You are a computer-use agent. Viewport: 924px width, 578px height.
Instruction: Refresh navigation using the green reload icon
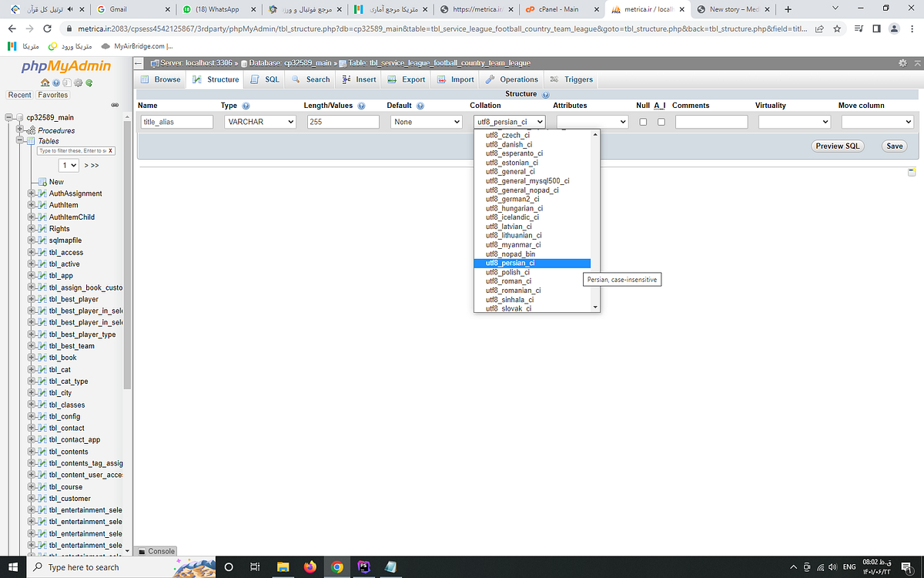coord(89,82)
